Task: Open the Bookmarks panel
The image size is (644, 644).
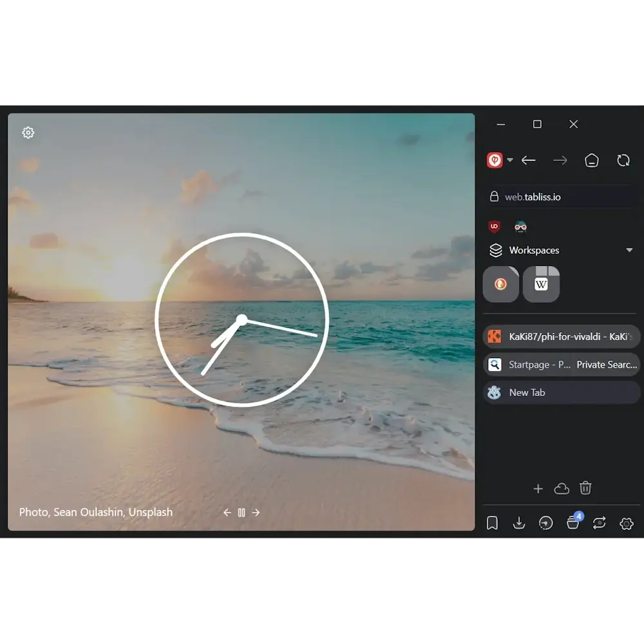Action: point(492,523)
